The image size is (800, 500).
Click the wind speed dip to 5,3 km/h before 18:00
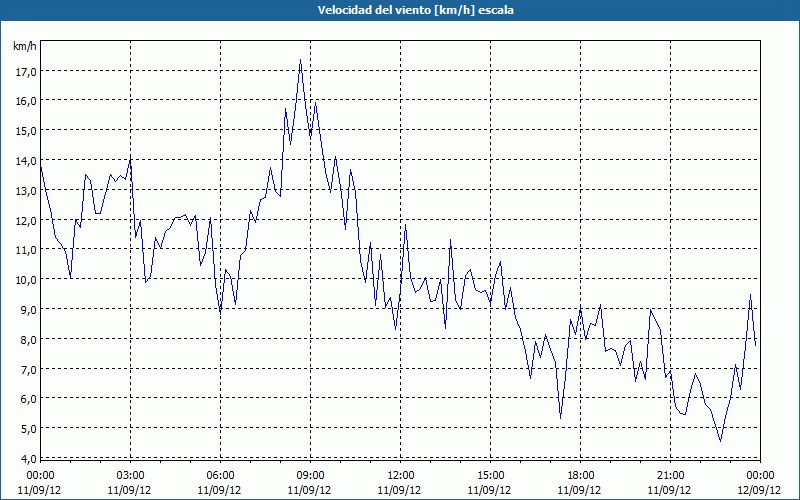(561, 418)
